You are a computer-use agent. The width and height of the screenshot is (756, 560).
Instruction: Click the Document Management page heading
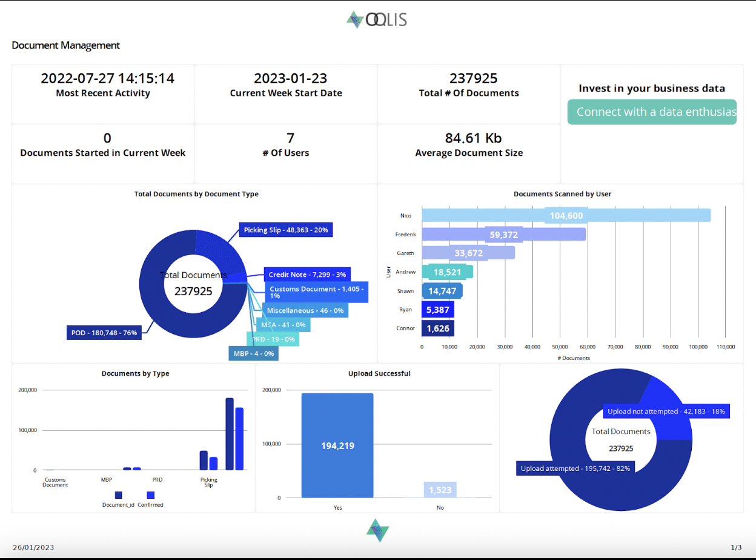point(66,45)
